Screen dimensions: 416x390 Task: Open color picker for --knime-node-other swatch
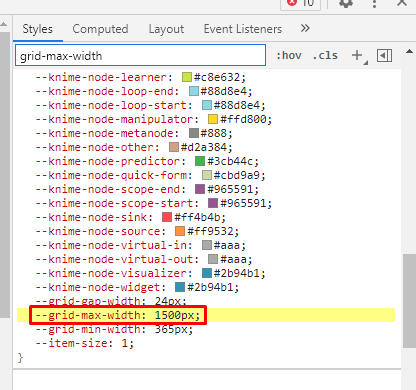pyautogui.click(x=174, y=147)
